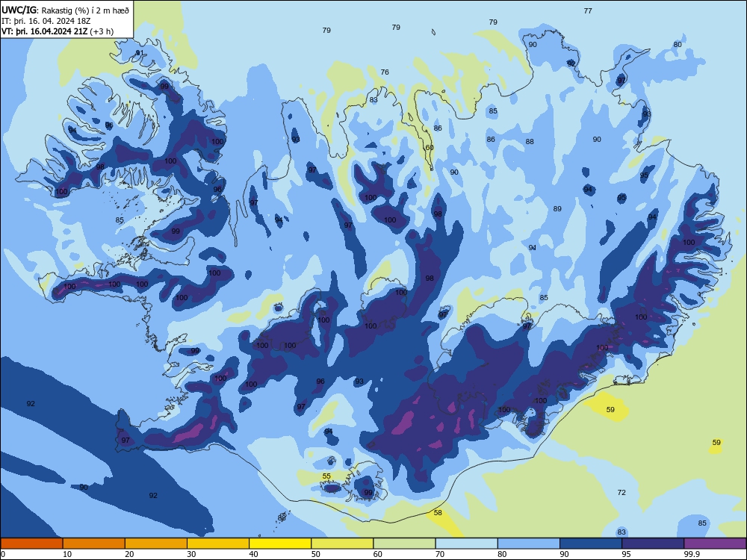747x560 pixels.
Task: Select the color scale tick label '20'
Action: 129,554
